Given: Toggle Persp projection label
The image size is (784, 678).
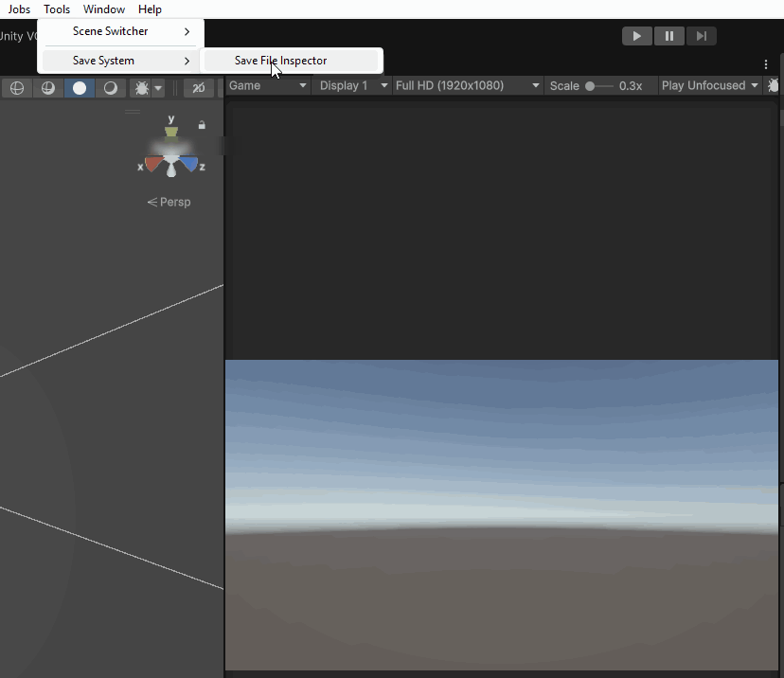Looking at the screenshot, I should click(x=169, y=202).
